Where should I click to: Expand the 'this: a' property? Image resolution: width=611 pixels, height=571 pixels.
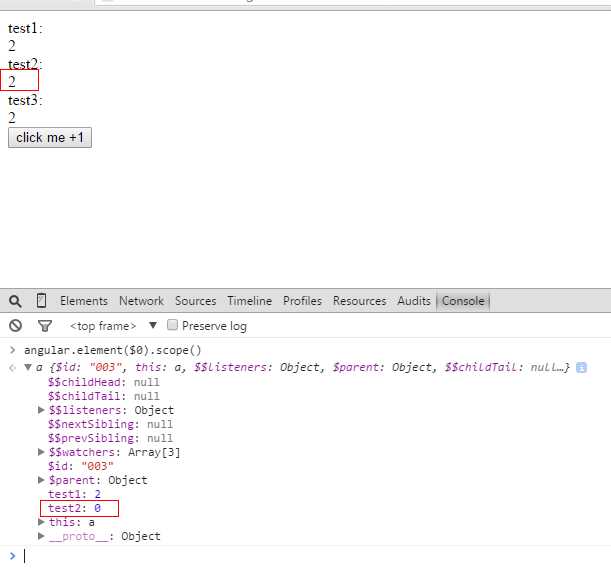click(41, 522)
